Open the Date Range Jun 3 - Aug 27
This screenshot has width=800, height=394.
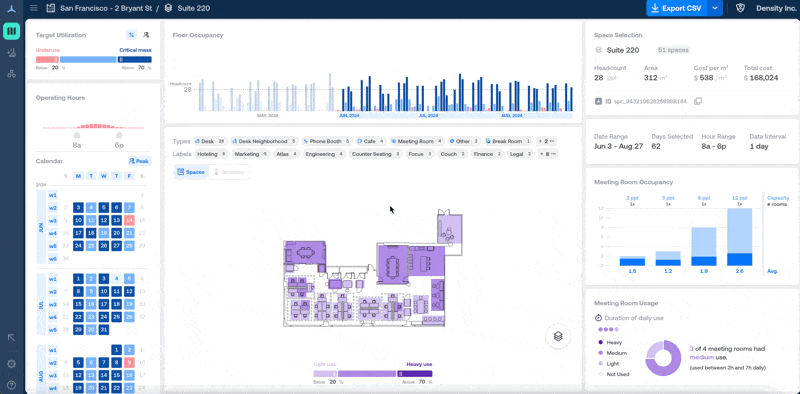point(618,146)
